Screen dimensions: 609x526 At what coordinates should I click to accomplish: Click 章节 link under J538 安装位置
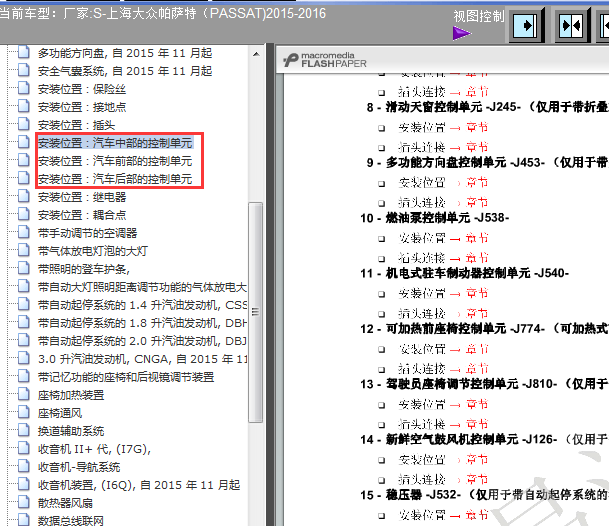pyautogui.click(x=477, y=238)
